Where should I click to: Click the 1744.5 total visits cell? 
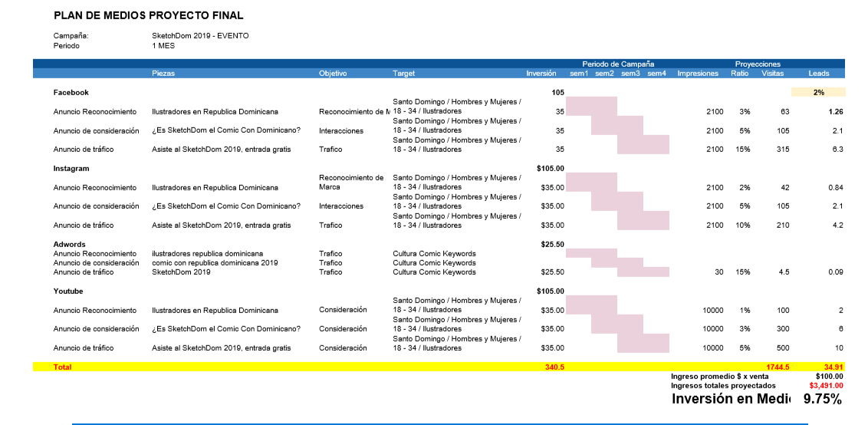778,367
